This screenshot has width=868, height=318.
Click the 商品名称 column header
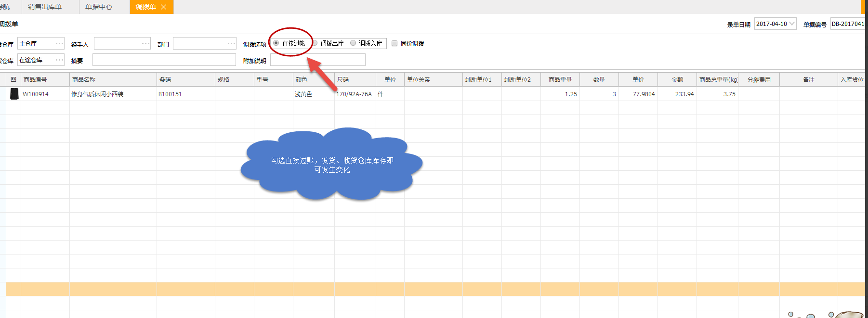[113, 79]
